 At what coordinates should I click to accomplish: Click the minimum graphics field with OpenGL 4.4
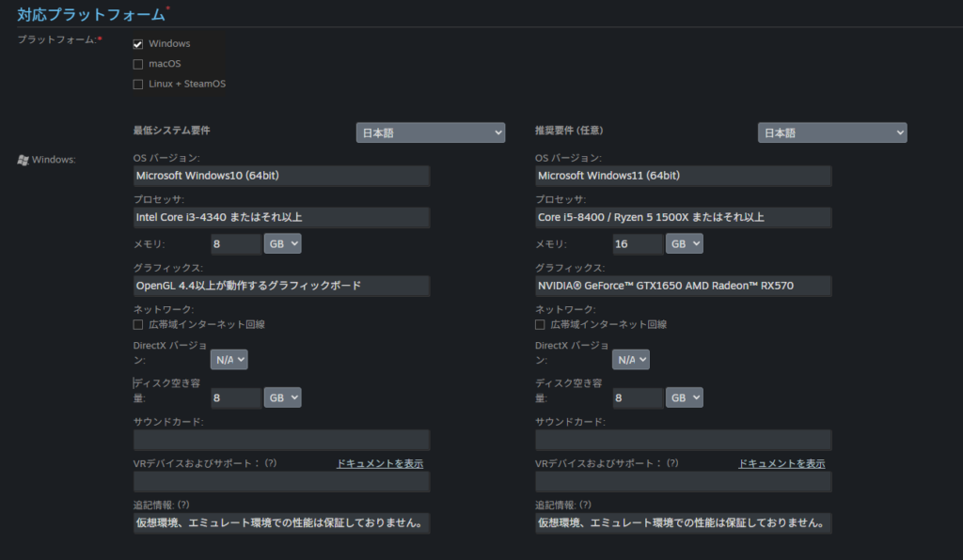tap(281, 286)
